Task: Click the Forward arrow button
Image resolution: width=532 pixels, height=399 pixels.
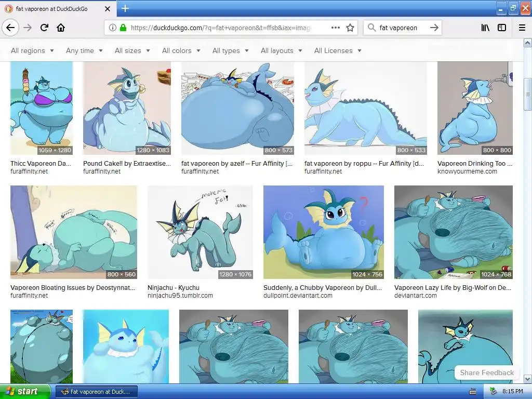Action: pyautogui.click(x=28, y=28)
